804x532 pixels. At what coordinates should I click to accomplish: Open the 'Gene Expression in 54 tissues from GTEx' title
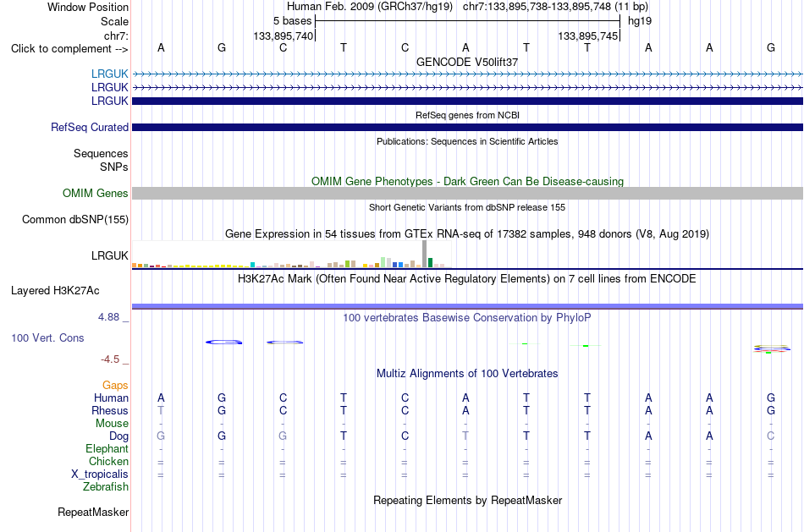pyautogui.click(x=467, y=233)
